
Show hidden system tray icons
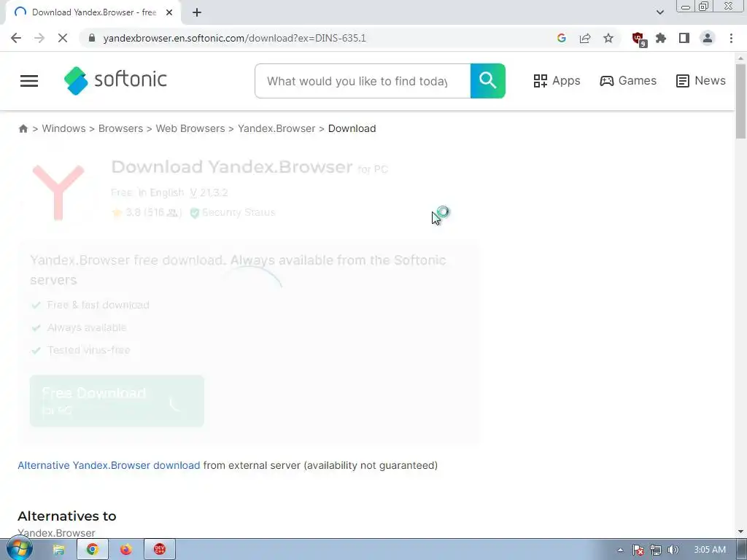[x=620, y=550]
